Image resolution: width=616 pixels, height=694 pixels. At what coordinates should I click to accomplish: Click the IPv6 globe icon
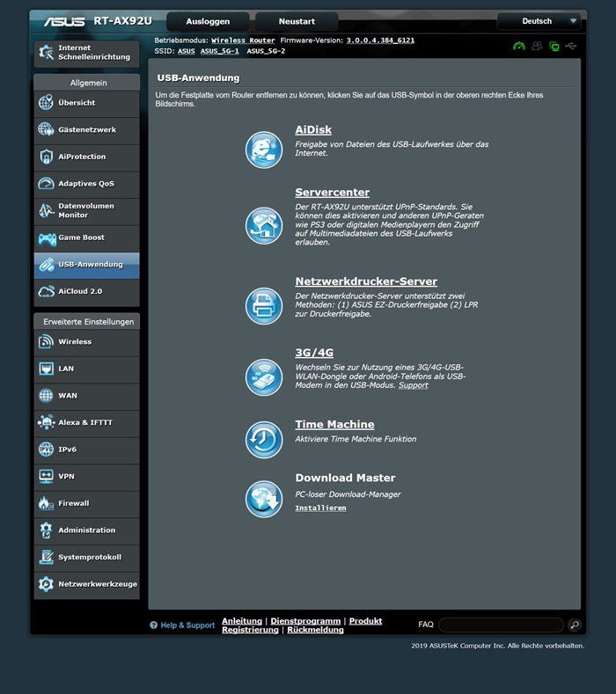46,449
